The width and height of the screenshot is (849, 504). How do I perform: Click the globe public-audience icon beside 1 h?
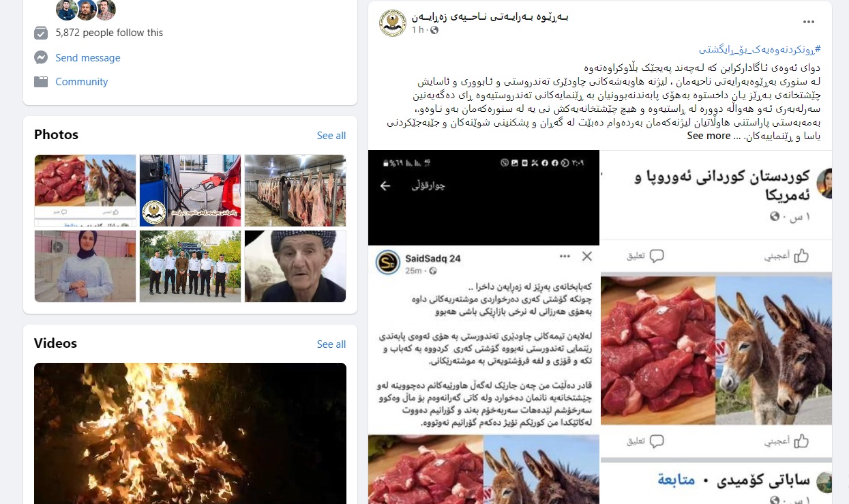pos(434,31)
